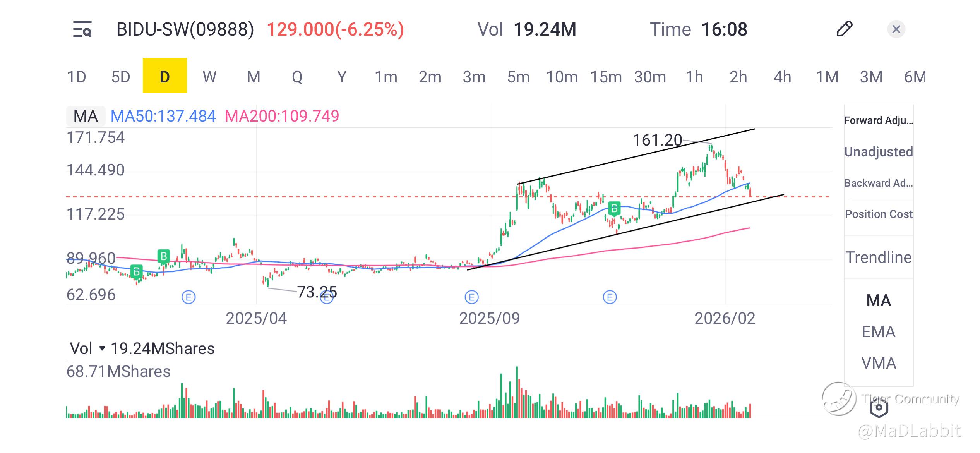Open the MA indicator settings label
Screen dimensions: 980x453
(86, 116)
